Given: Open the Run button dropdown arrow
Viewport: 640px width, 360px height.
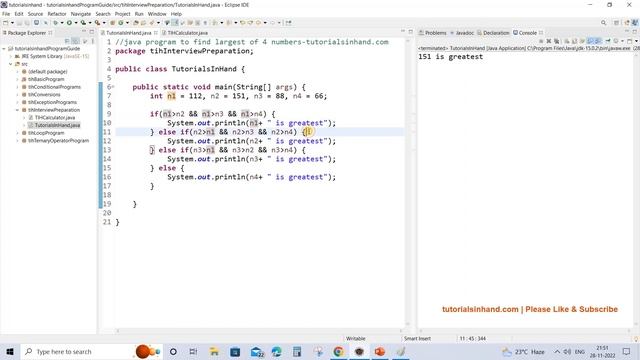Looking at the screenshot, I should coord(76,23).
